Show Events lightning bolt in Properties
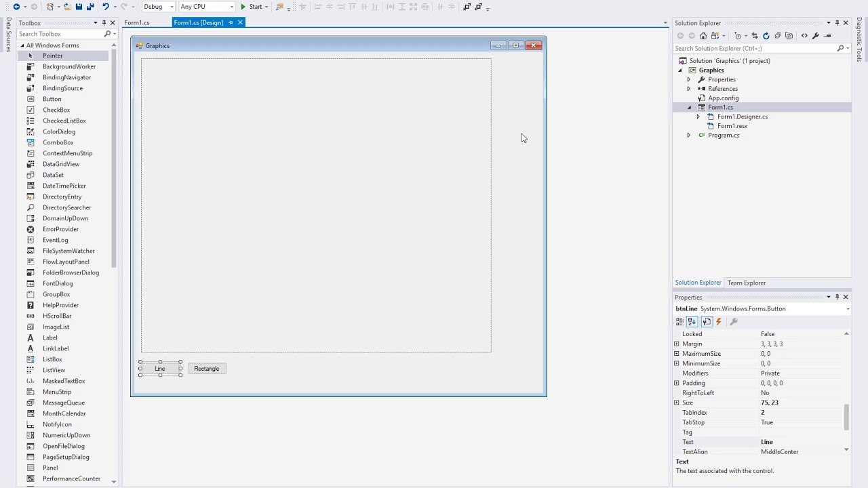The width and height of the screenshot is (868, 488). tap(719, 322)
